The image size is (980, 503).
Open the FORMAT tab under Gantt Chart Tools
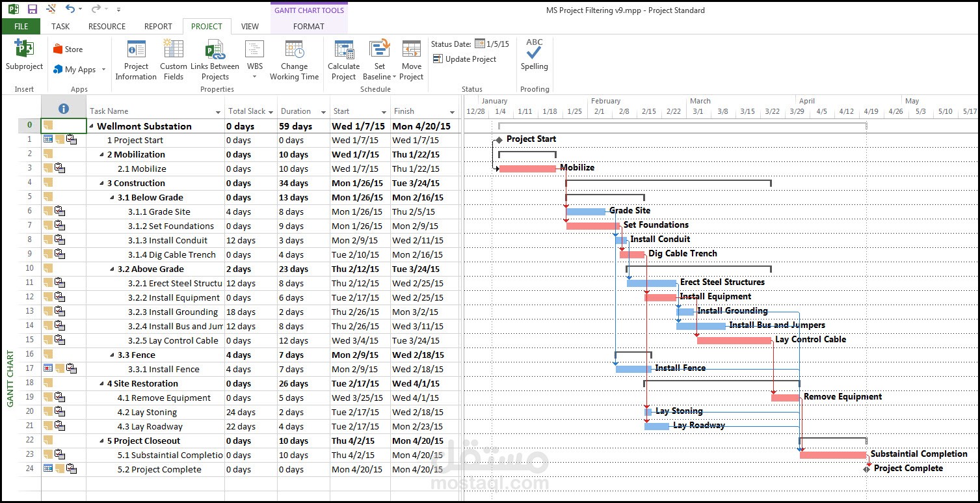[308, 26]
